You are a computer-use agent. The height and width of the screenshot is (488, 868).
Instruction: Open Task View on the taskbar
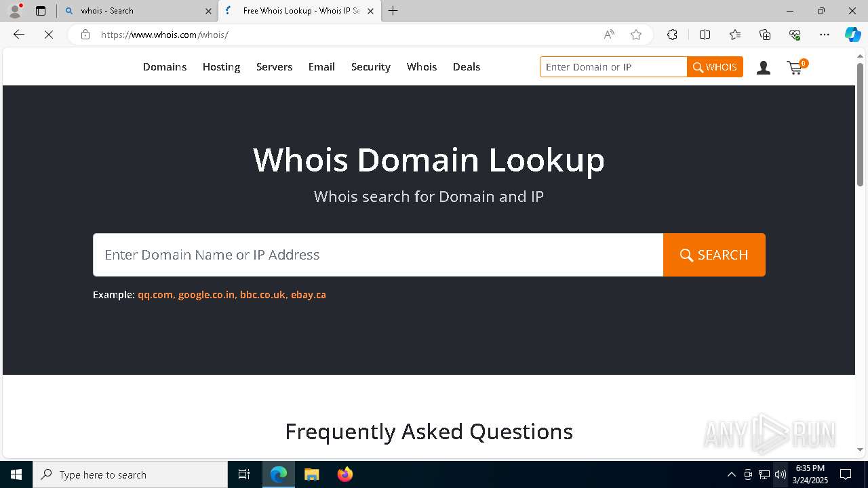point(244,474)
